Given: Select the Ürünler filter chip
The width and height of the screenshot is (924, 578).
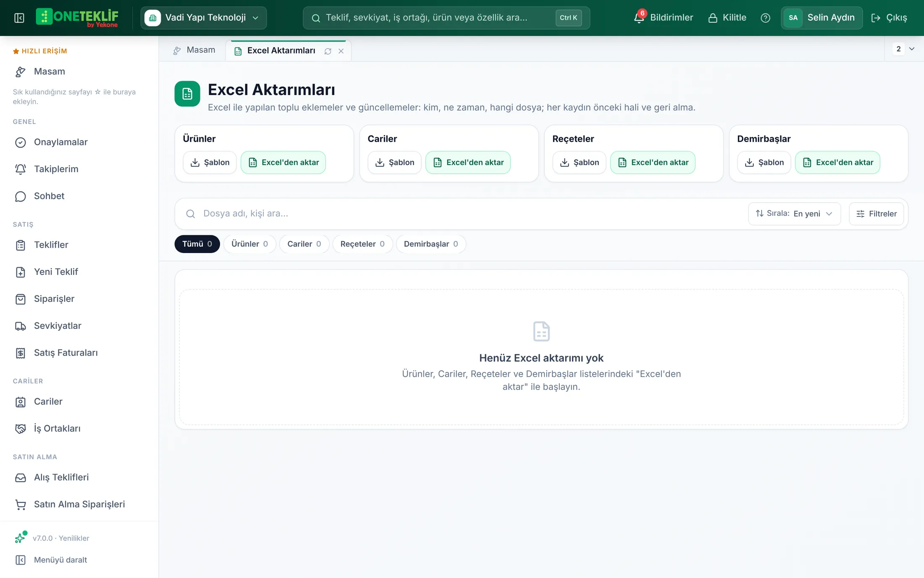Looking at the screenshot, I should pyautogui.click(x=249, y=244).
